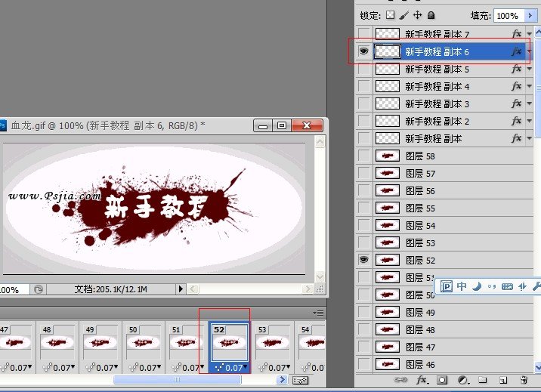541x392 pixels.
Task: Click status bar preview icon beside zoom field
Action: 39,289
